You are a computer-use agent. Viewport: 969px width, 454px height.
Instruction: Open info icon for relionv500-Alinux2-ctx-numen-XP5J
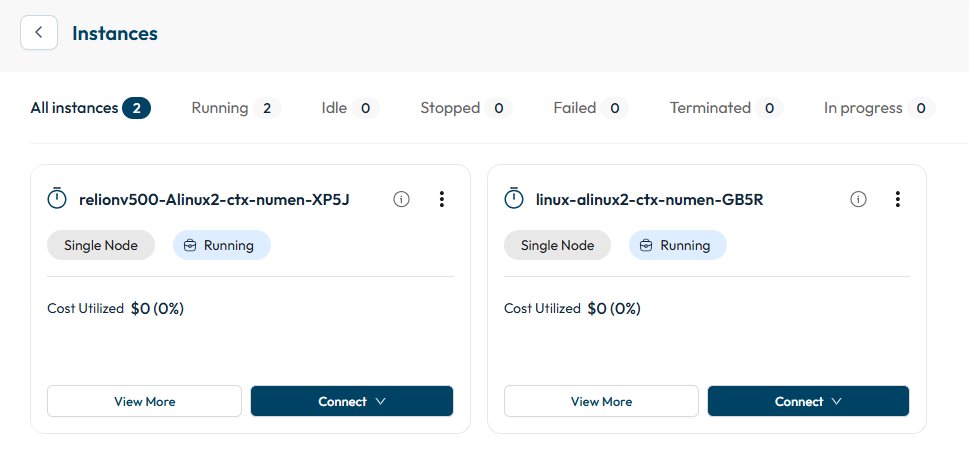tap(402, 199)
